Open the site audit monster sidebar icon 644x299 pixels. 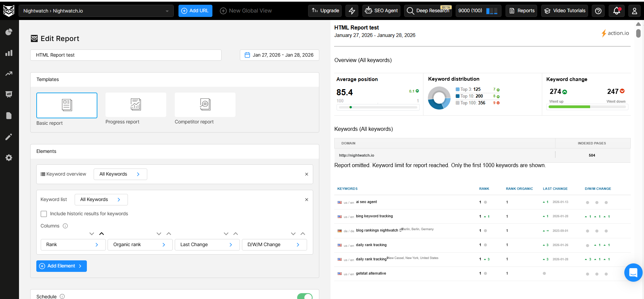[x=9, y=94]
